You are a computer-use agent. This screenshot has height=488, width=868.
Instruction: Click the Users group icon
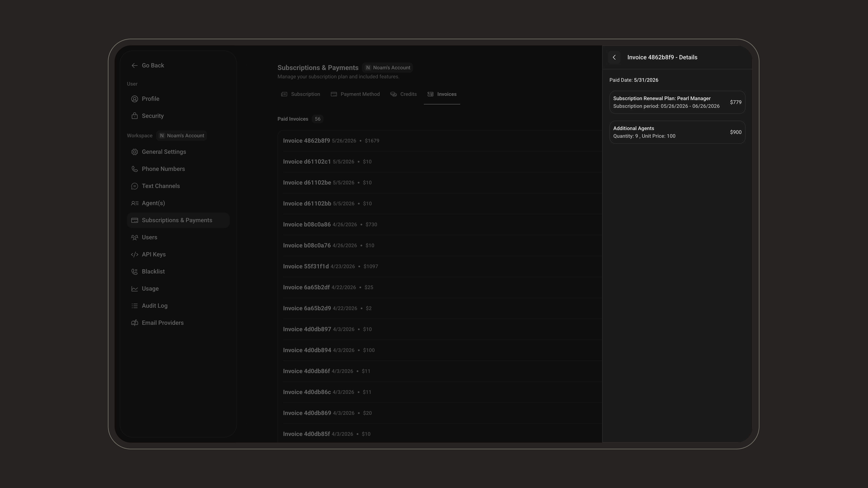(134, 237)
